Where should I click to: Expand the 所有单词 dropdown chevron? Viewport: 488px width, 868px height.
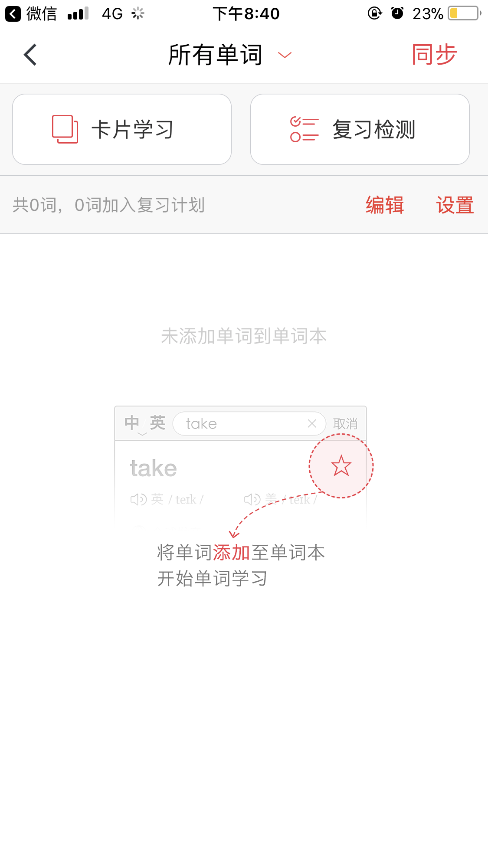[x=285, y=55]
